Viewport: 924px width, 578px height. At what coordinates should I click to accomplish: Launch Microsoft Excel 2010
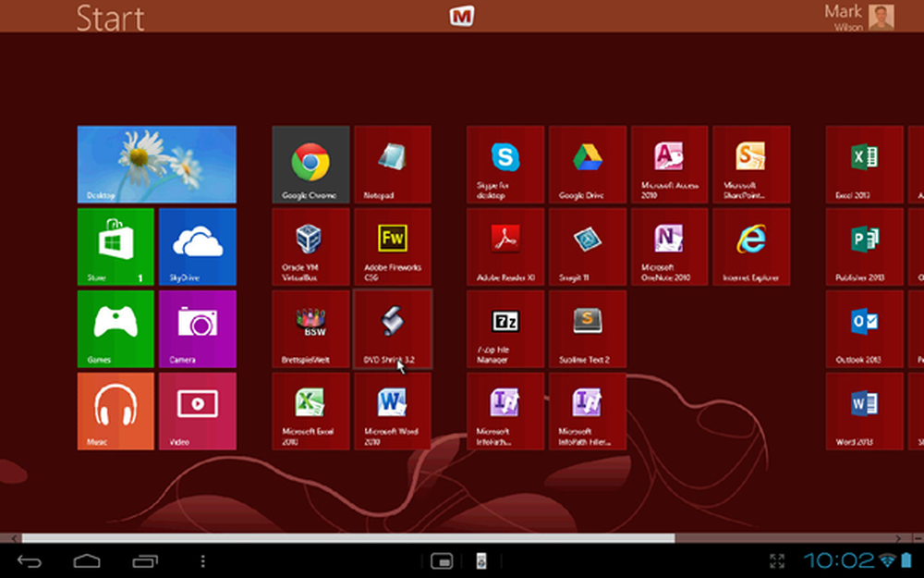[310, 412]
